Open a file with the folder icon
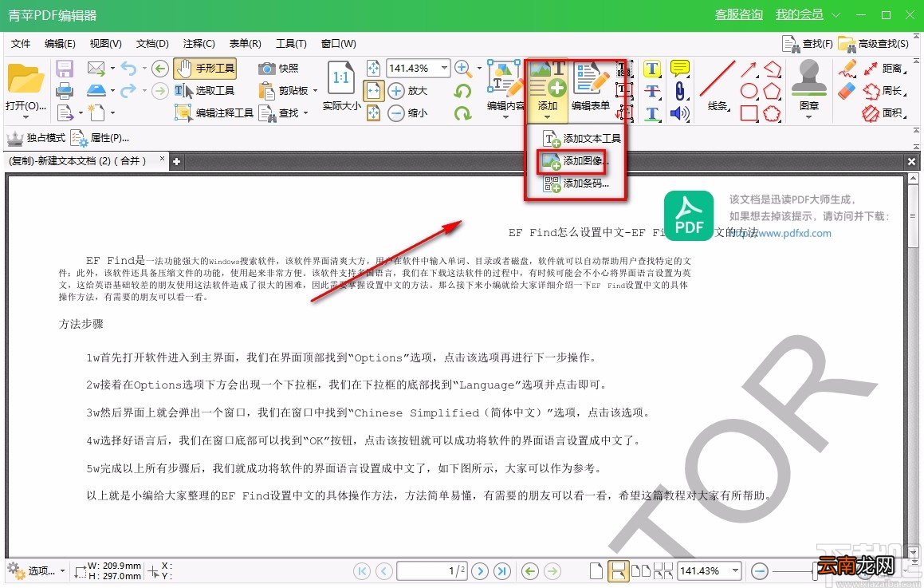The height and width of the screenshot is (588, 924). [x=26, y=80]
